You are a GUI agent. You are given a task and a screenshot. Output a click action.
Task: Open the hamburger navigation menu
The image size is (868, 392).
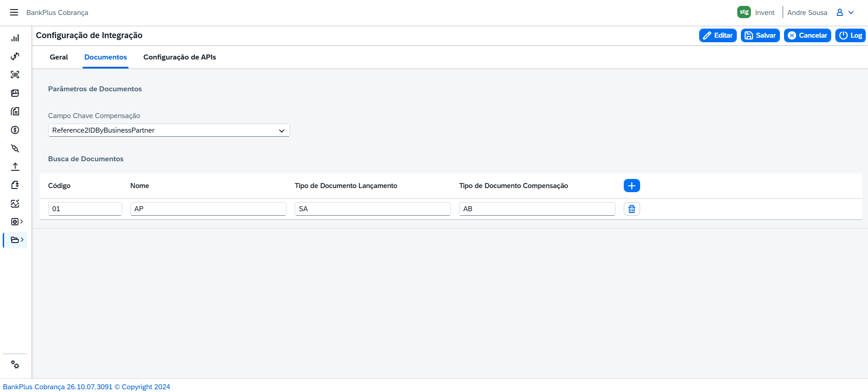[x=14, y=12]
